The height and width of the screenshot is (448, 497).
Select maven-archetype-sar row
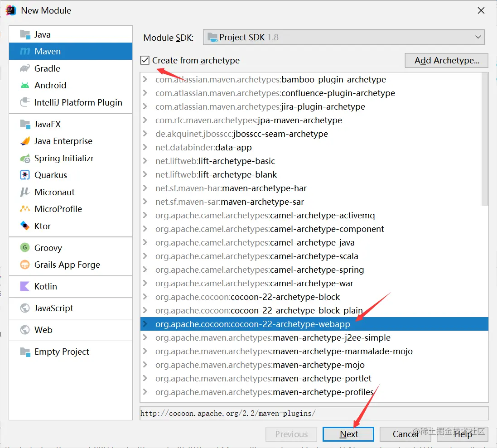point(314,202)
